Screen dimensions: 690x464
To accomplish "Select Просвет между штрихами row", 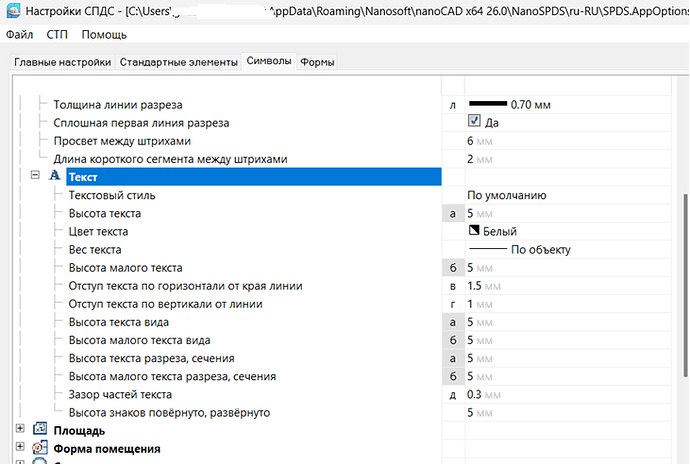I will 122,141.
